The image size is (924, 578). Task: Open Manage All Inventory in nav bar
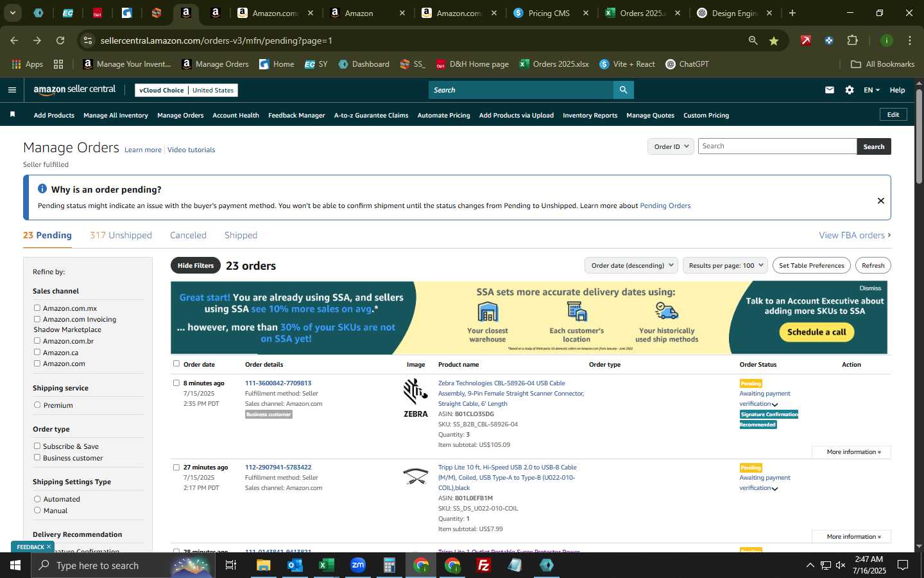[116, 115]
